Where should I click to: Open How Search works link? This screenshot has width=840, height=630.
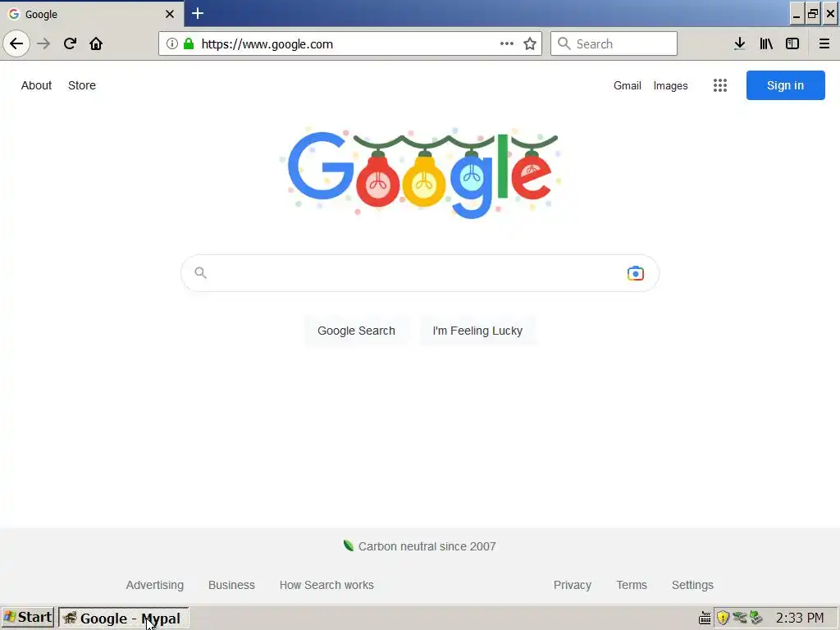click(326, 585)
